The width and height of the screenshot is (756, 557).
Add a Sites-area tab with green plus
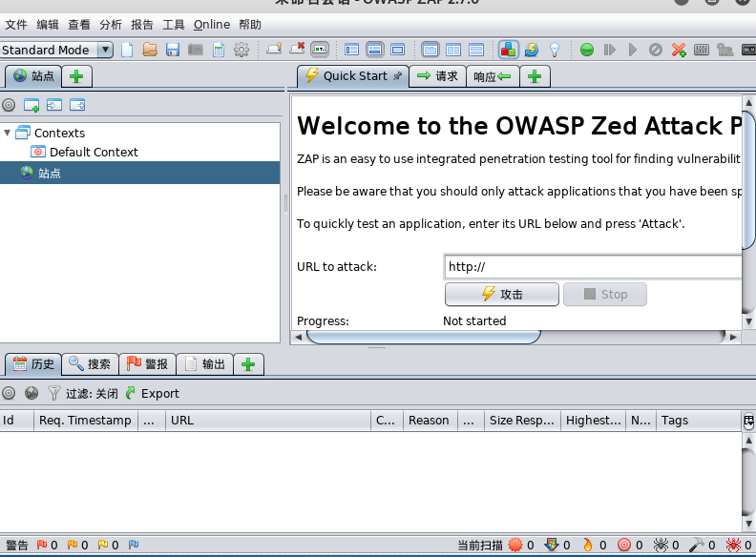coord(76,76)
